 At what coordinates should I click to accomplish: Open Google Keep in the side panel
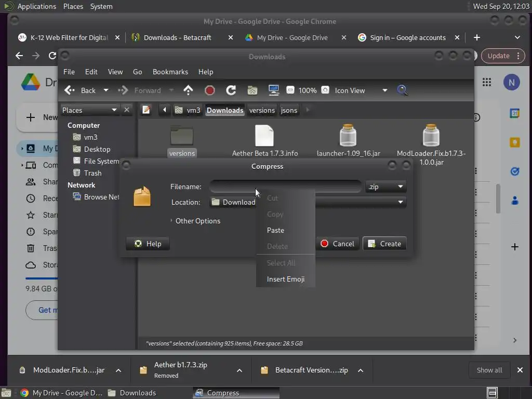click(x=514, y=142)
